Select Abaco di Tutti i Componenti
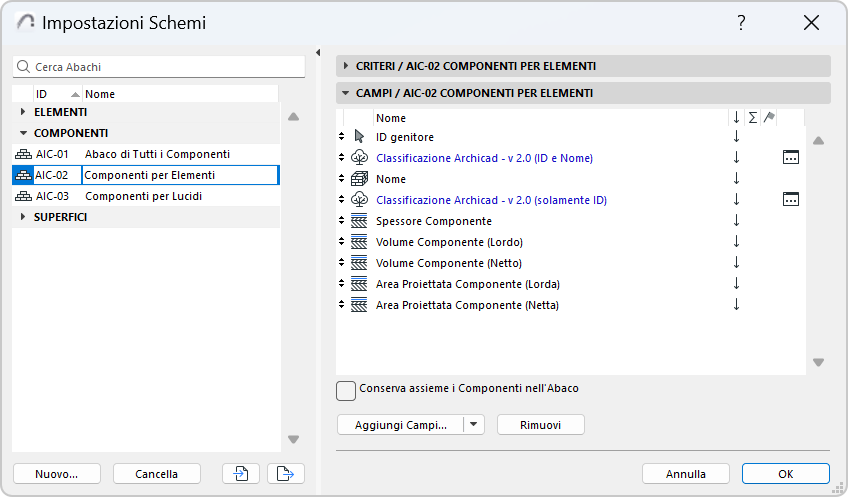This screenshot has width=848, height=497. [157, 154]
